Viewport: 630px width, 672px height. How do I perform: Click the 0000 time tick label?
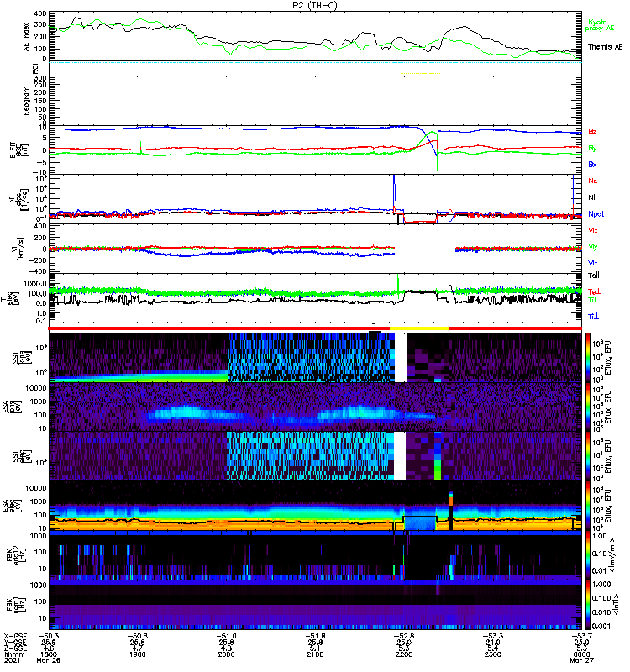[581, 654]
